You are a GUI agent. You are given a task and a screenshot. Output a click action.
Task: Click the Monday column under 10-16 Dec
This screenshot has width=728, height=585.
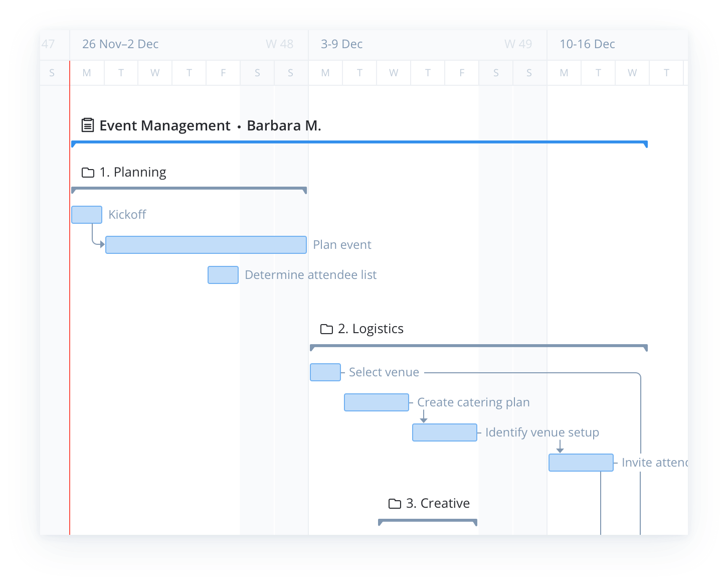pyautogui.click(x=564, y=73)
